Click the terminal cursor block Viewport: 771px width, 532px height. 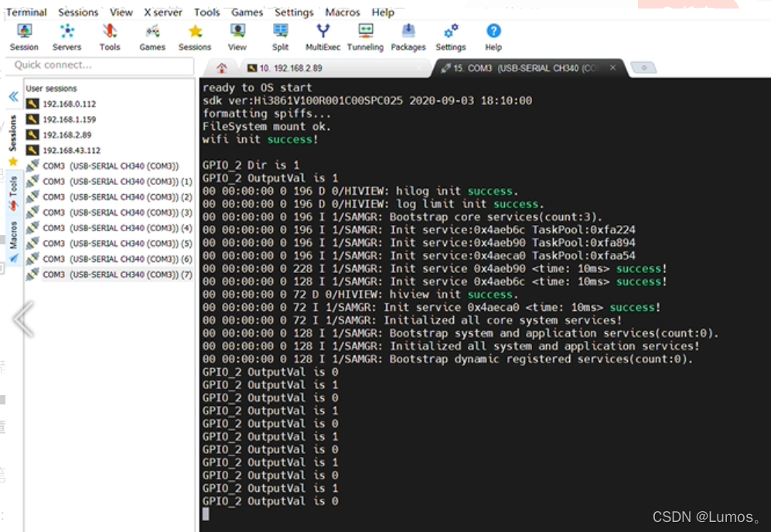[206, 513]
